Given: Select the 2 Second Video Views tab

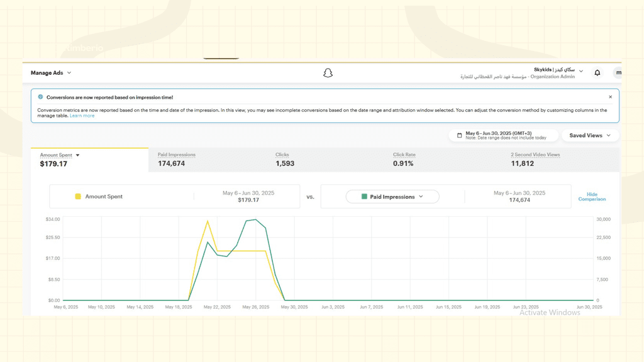Looking at the screenshot, I should click(535, 160).
